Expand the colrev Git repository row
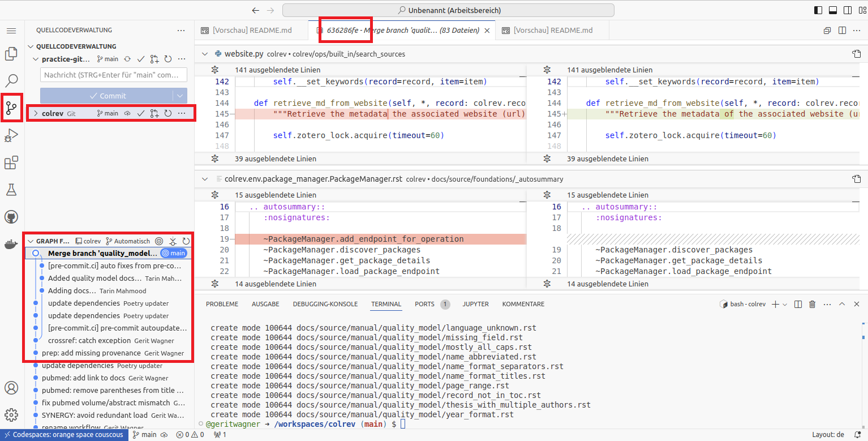 (36, 113)
